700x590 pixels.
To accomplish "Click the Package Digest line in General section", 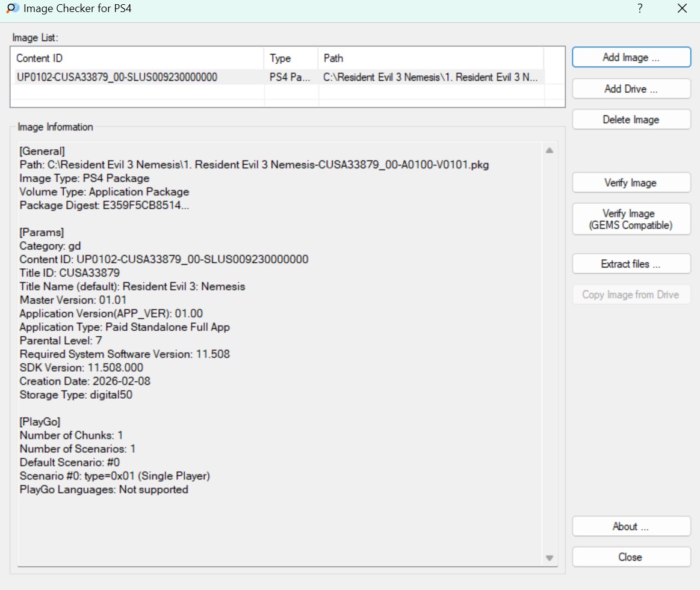I will tap(104, 205).
